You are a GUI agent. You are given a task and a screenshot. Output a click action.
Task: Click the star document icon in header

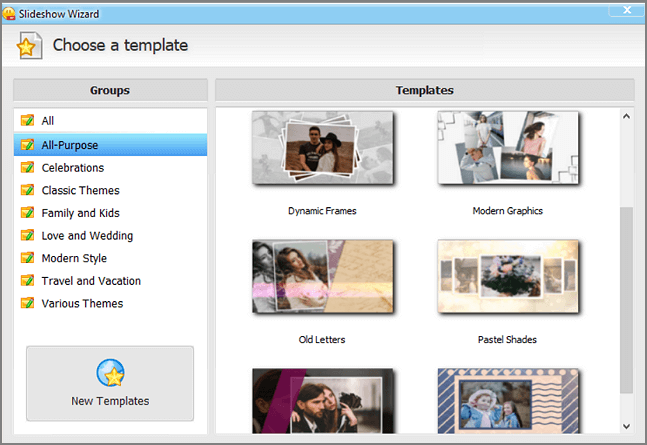[29, 45]
